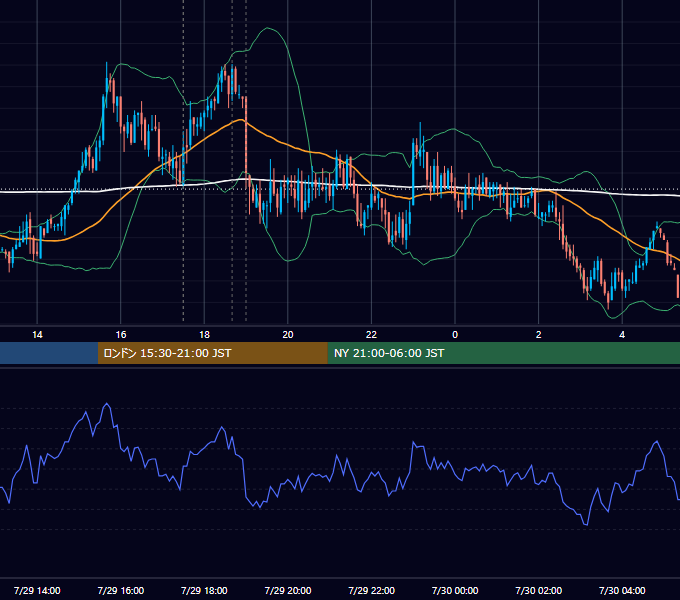The height and width of the screenshot is (600, 680).
Task: Click the 22 hour axis label
Action: [x=371, y=335]
